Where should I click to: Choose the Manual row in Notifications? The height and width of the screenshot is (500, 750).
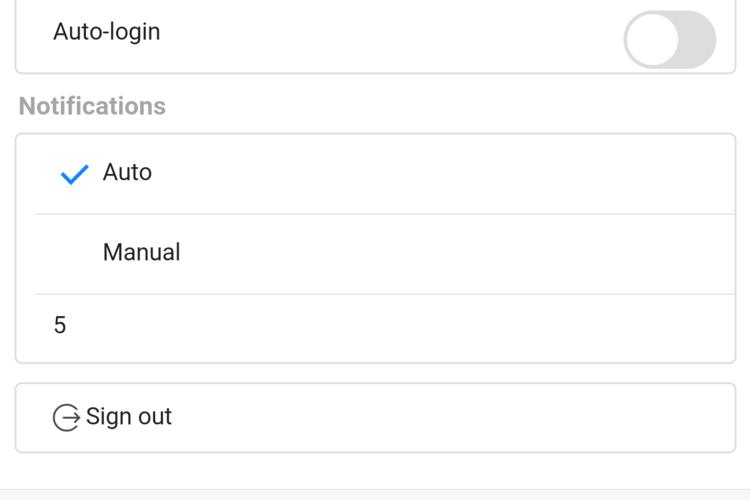[x=375, y=254]
